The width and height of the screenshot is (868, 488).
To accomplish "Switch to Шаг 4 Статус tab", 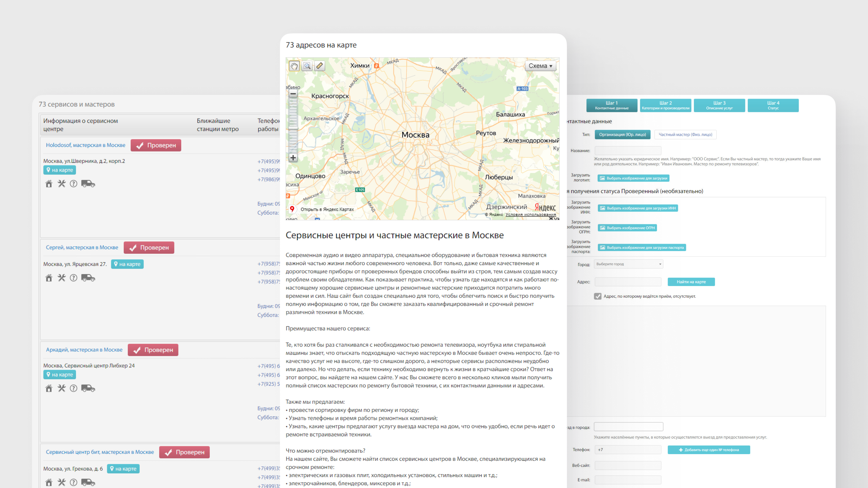I will (773, 105).
